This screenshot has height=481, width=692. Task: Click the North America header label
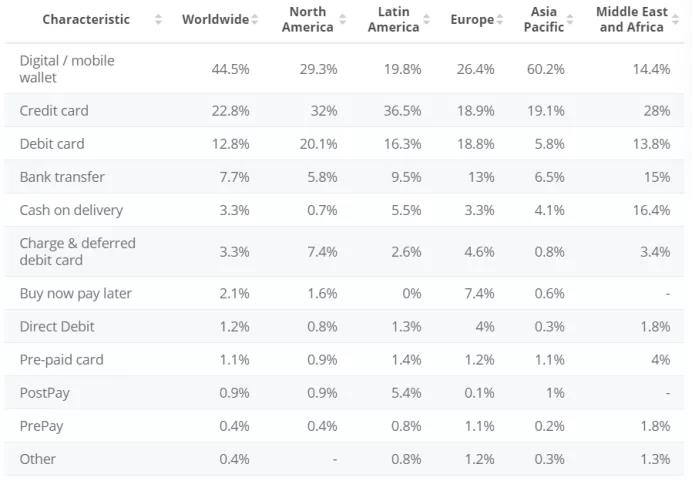point(307,20)
